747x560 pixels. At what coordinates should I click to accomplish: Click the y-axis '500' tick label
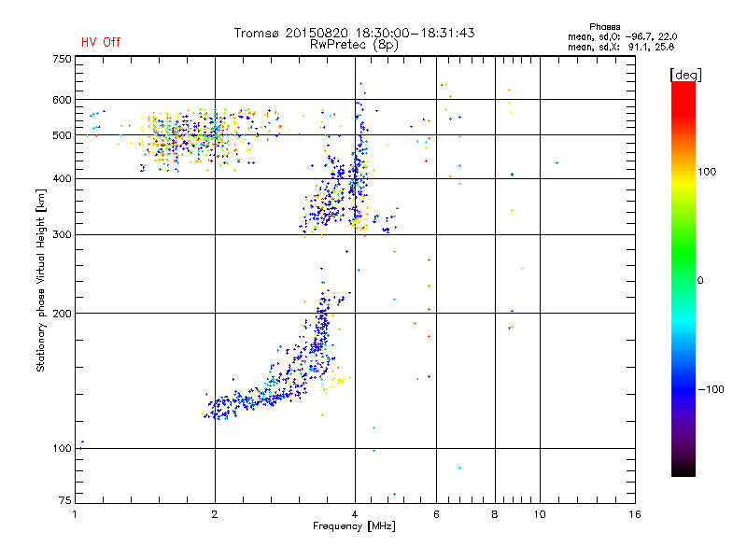62,135
